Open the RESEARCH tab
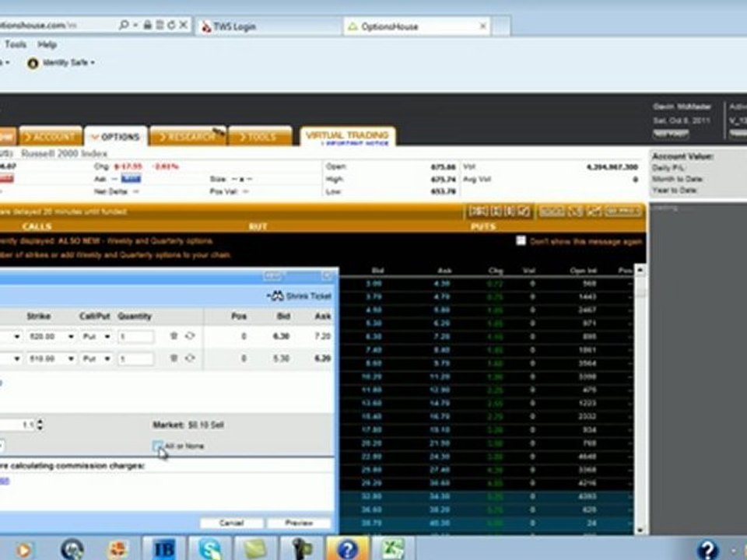The height and width of the screenshot is (560, 747). 188,137
